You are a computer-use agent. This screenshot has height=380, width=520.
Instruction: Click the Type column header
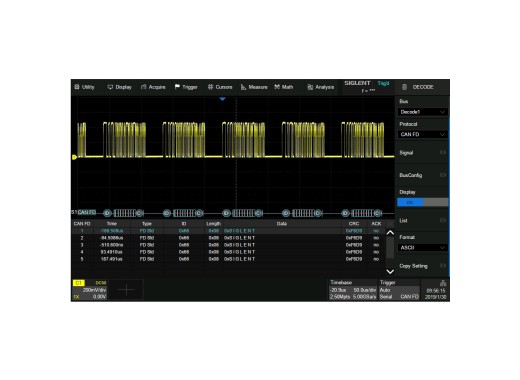pos(147,224)
